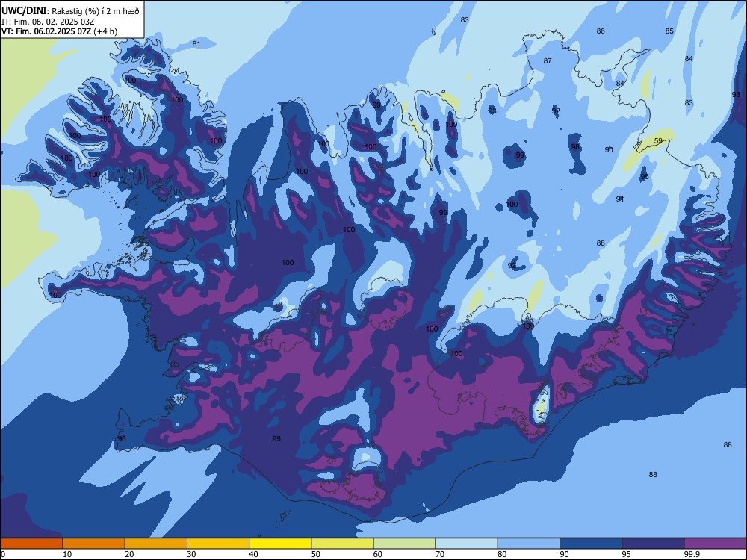Pick the light green 60–70 legend swatch
Viewport: 747px width, 560px height.
pyautogui.click(x=404, y=544)
